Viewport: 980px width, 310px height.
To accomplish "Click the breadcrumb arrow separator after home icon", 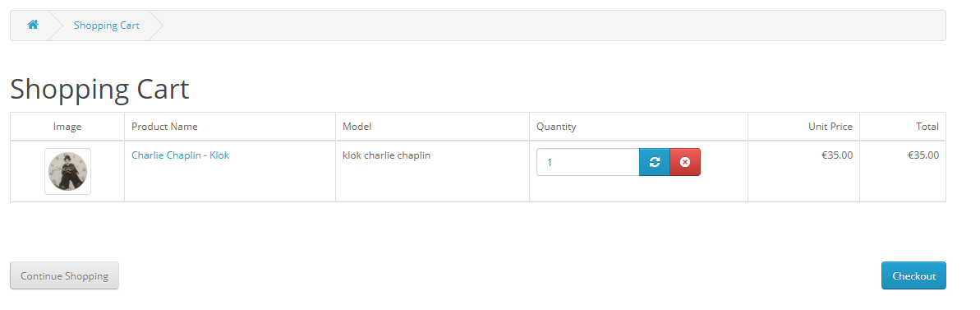I will pyautogui.click(x=55, y=25).
